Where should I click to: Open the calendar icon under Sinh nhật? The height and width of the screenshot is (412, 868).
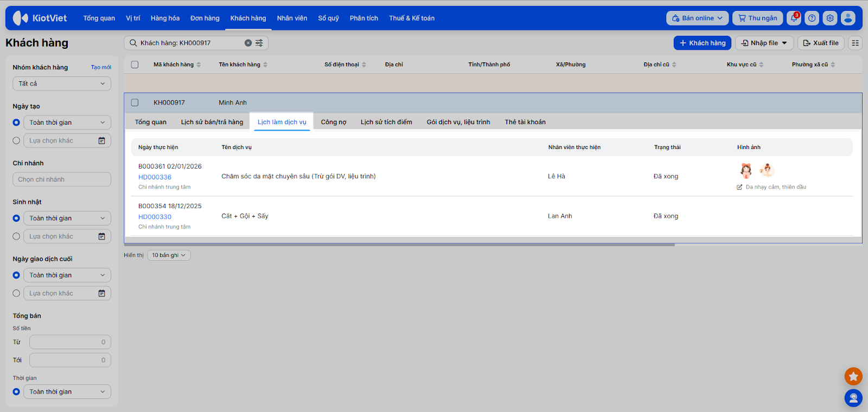(x=101, y=236)
